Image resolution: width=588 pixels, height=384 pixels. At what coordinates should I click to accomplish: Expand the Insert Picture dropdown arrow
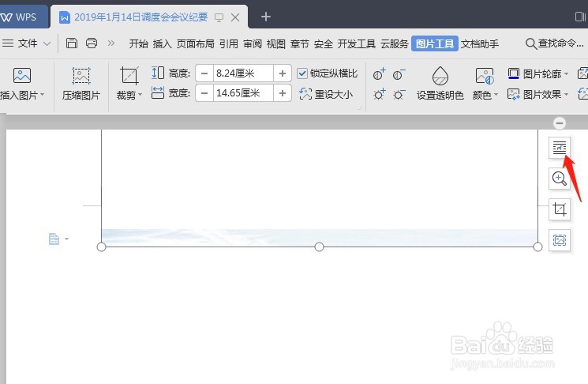[x=43, y=95]
